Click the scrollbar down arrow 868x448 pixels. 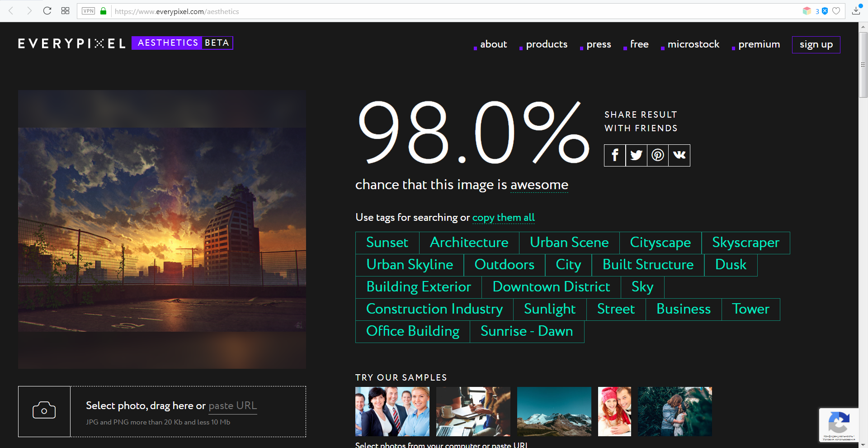[x=863, y=444]
